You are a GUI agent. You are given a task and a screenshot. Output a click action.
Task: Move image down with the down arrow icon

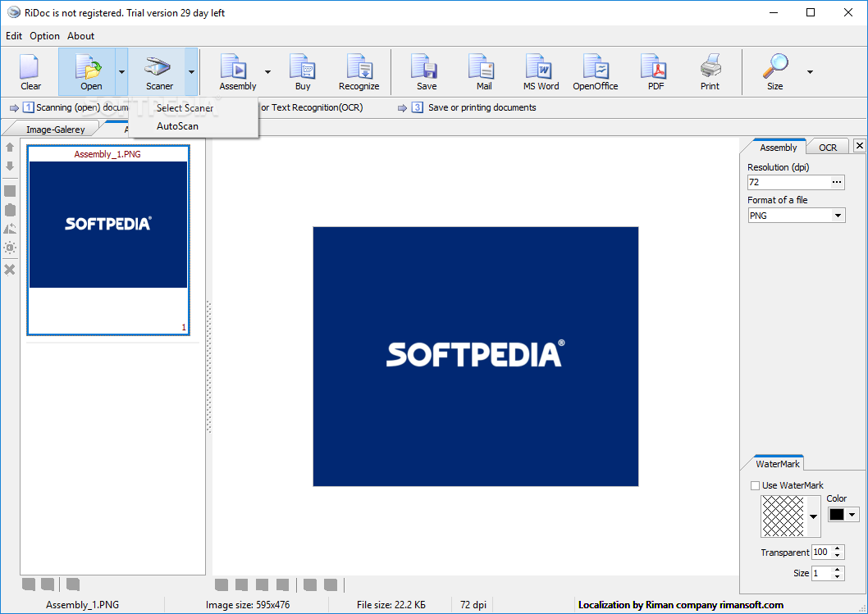pyautogui.click(x=10, y=166)
